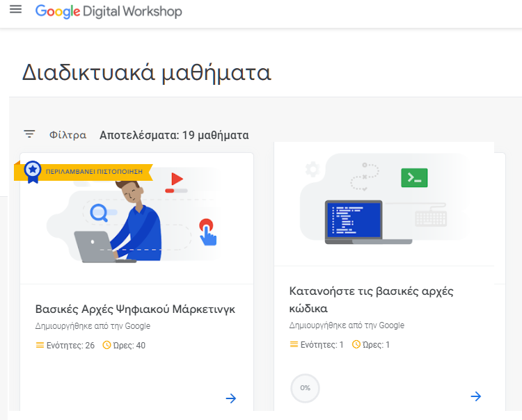Click the Google Digital Workshop logo
Screen dimensions: 522x420
109,11
